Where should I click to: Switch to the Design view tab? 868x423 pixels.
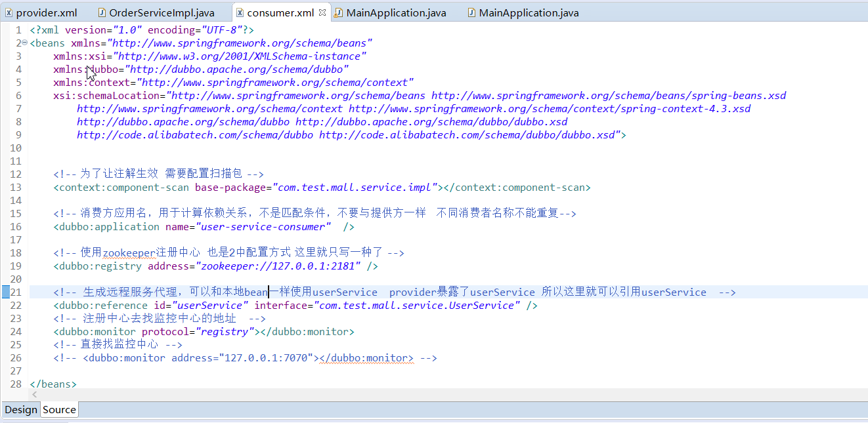21,409
